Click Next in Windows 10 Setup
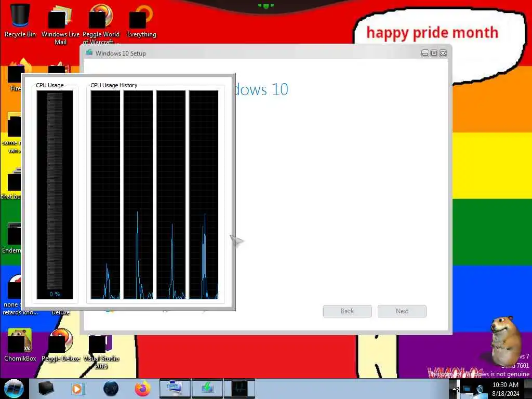 (x=402, y=311)
